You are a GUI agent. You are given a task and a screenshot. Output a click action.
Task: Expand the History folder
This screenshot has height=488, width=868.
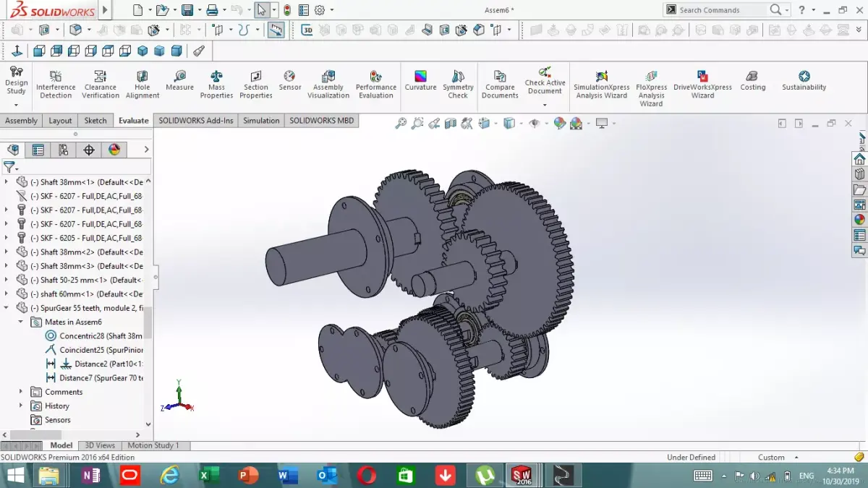(21, 406)
